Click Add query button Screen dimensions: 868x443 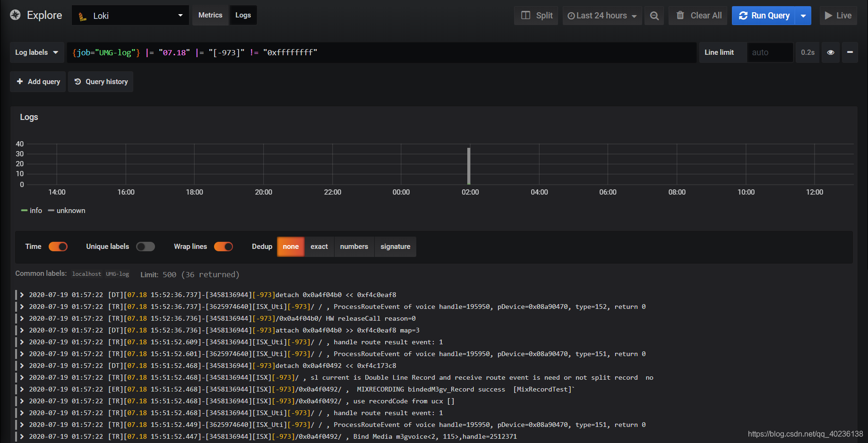tap(38, 82)
